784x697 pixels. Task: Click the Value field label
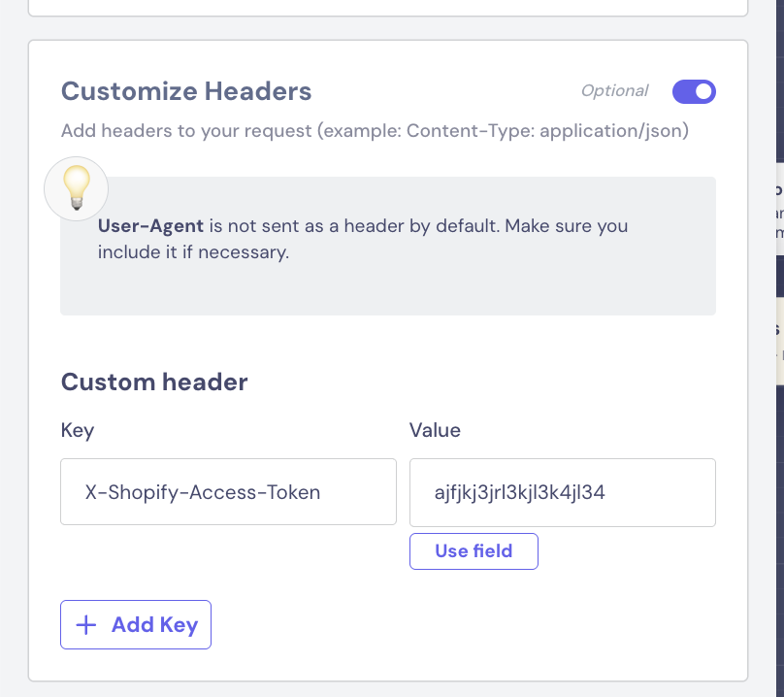pos(435,430)
